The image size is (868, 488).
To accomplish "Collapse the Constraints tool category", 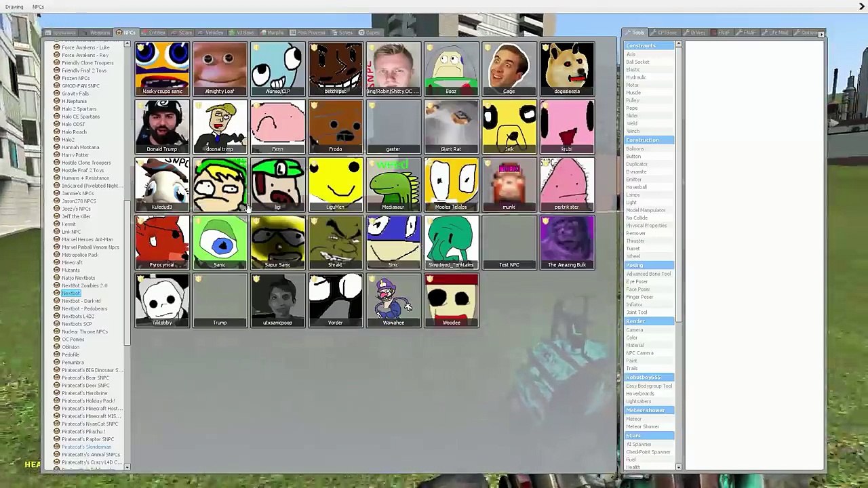I will click(649, 45).
